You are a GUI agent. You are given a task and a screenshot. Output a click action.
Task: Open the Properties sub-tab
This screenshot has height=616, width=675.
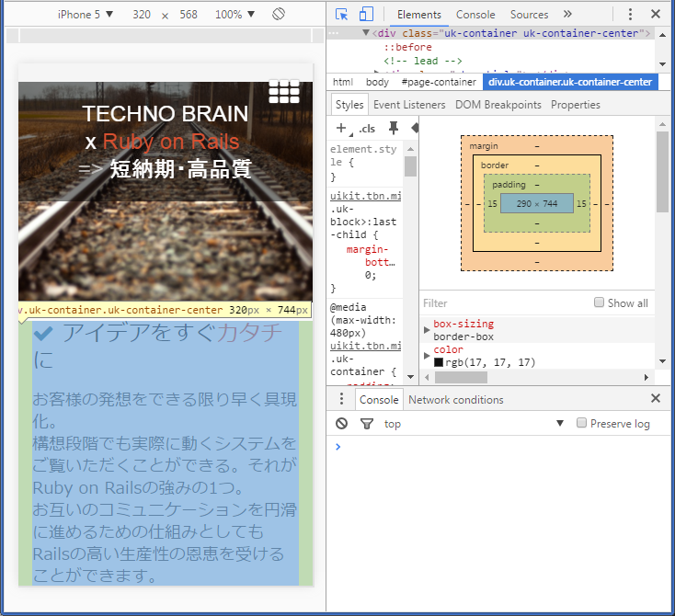[575, 105]
